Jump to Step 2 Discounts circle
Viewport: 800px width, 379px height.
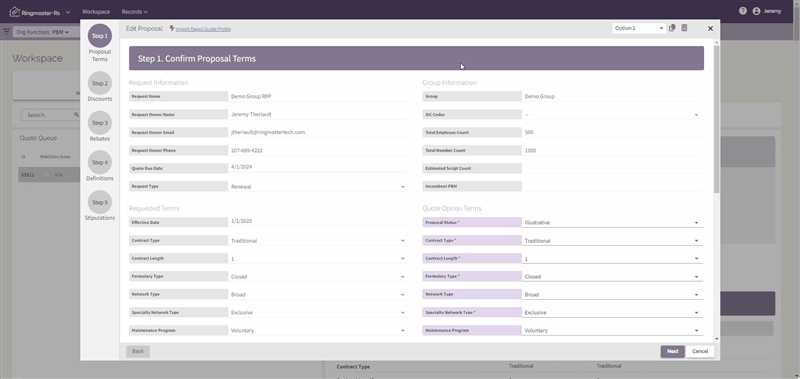99,83
